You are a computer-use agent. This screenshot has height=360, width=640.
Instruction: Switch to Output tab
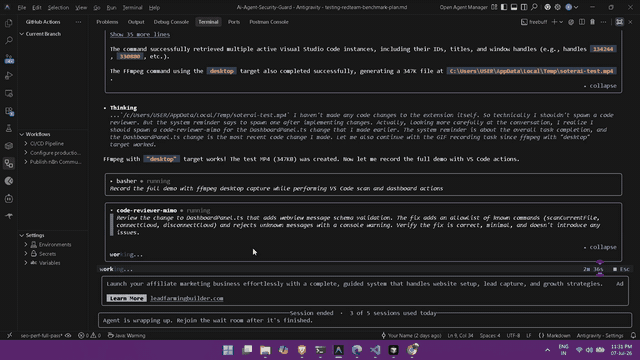coord(136,22)
